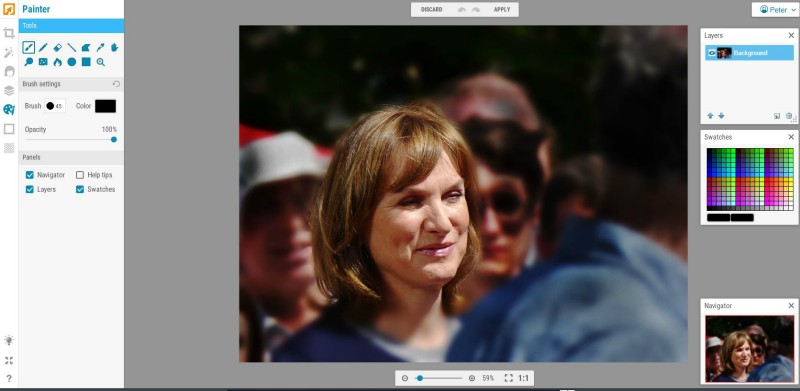The width and height of the screenshot is (800, 391).
Task: Open the black Color picker swatch
Action: tap(105, 106)
